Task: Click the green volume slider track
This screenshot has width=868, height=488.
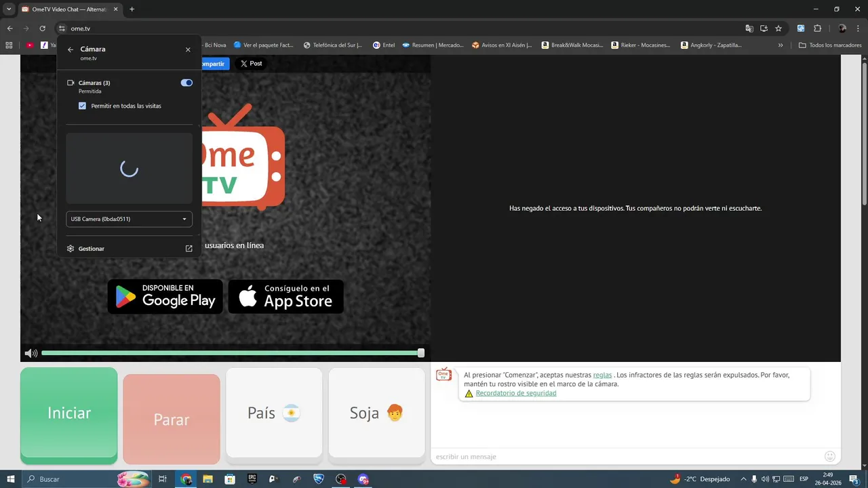Action: 230,353
